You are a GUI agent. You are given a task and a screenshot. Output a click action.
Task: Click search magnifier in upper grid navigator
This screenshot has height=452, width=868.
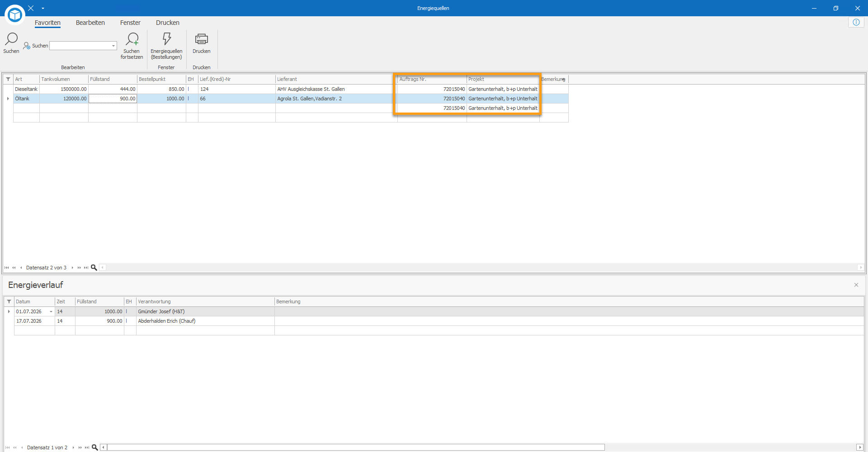tap(94, 268)
